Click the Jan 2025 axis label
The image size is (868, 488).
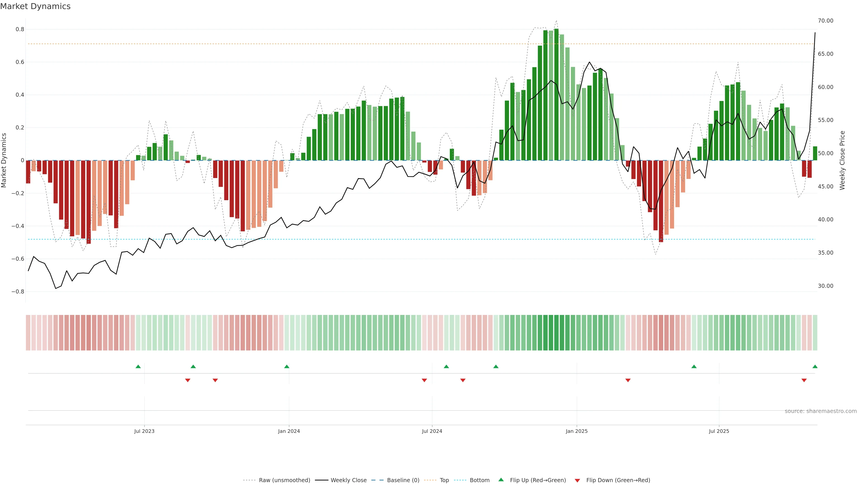tap(577, 431)
